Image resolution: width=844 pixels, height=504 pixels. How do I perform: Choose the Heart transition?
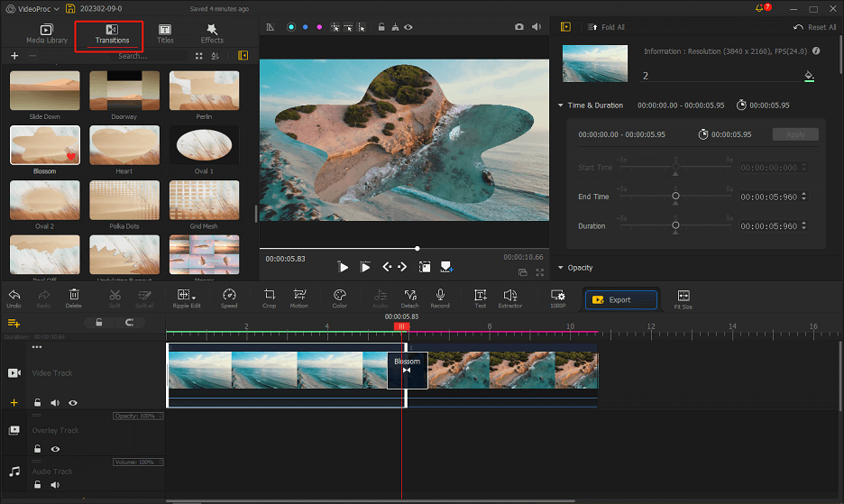pyautogui.click(x=124, y=145)
